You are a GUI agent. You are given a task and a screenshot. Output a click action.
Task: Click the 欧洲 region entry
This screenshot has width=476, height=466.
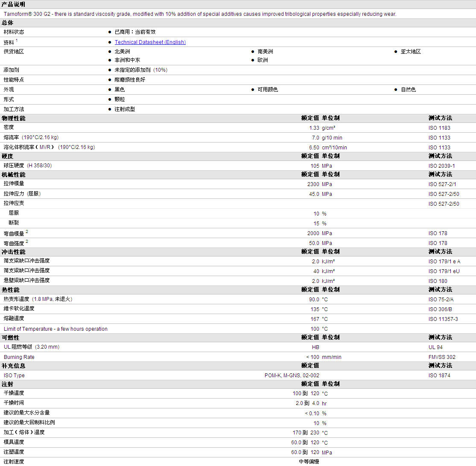263,60
